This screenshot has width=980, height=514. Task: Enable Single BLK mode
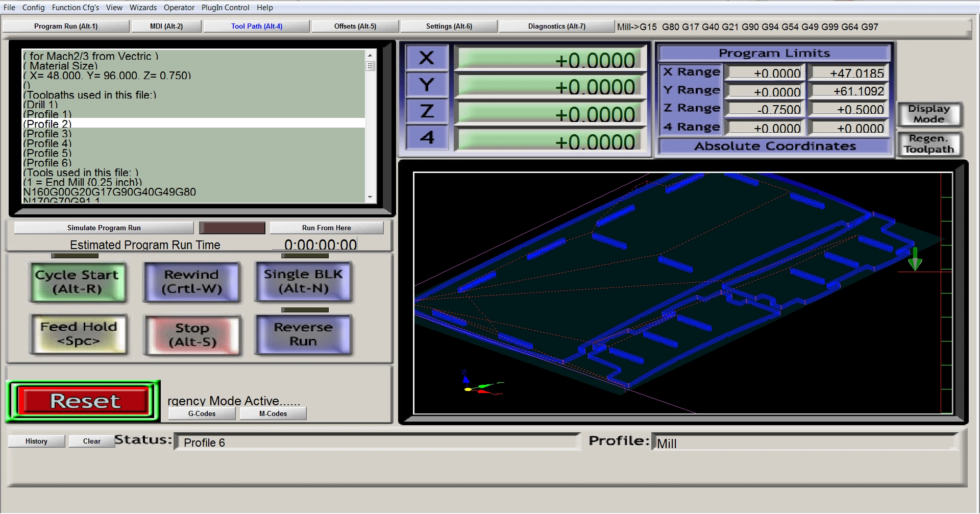point(303,282)
